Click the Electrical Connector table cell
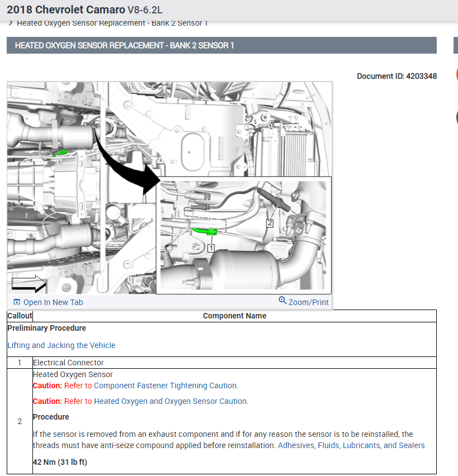This screenshot has height=476, width=458. tap(234, 363)
